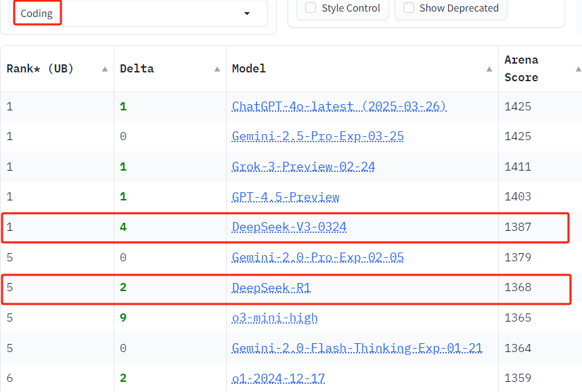Viewport: 582px width, 392px height.
Task: Select delta value 4 in DeepSeek-V3-0324 row
Action: click(123, 227)
